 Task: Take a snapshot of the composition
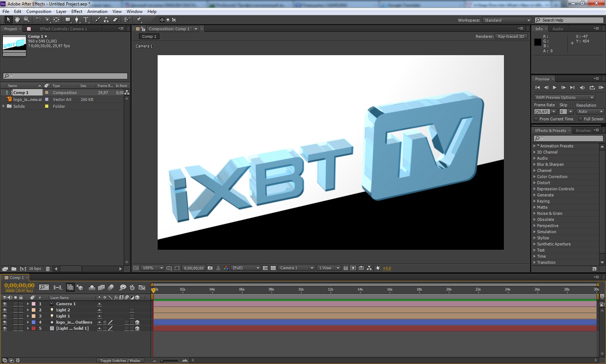(210, 268)
